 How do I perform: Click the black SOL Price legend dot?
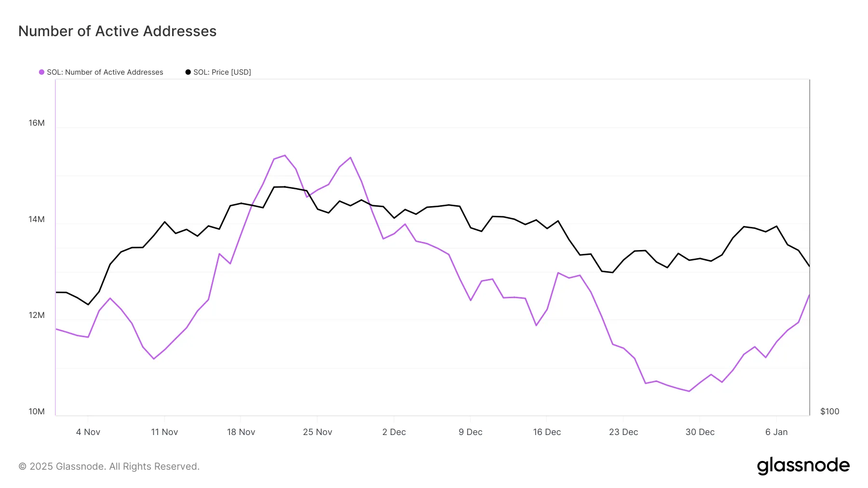tap(188, 72)
